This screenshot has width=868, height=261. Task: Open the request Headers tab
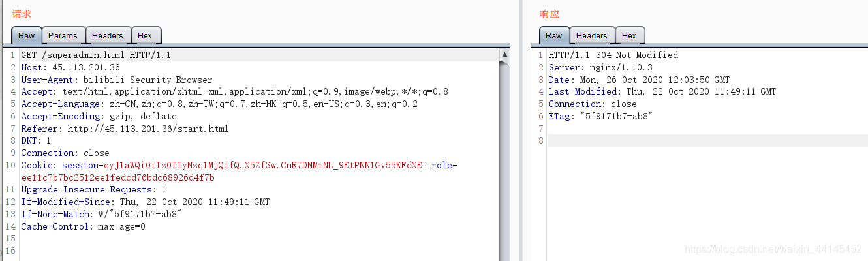point(108,36)
